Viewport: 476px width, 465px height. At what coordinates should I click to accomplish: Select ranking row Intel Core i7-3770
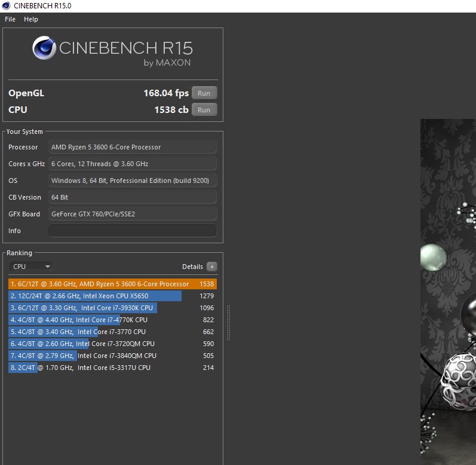pos(113,332)
